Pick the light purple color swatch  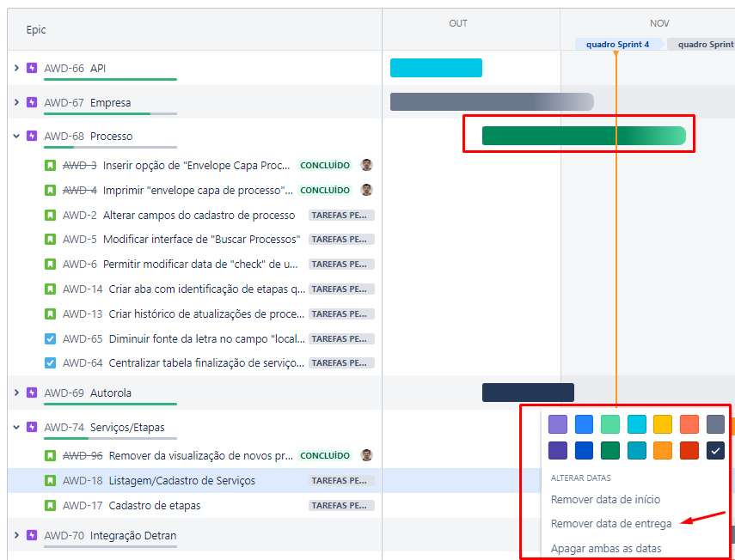558,424
